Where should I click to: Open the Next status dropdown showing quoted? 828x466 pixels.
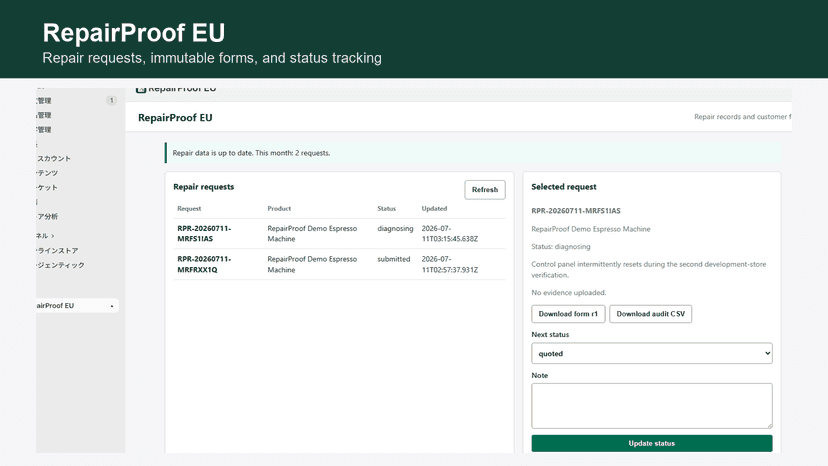tap(652, 353)
